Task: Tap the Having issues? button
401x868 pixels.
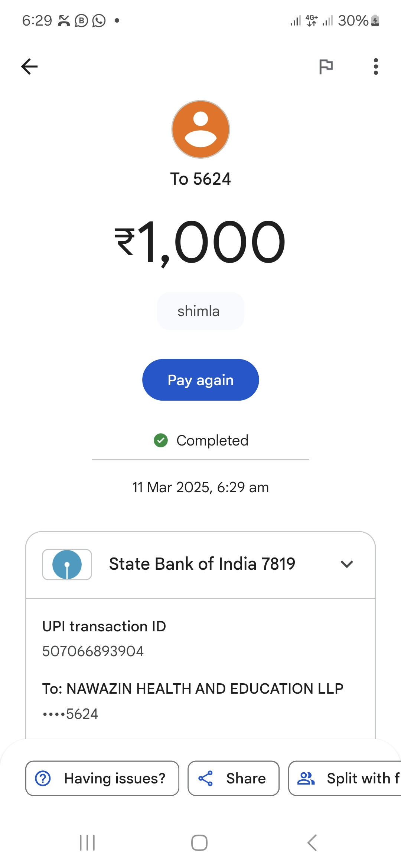Action: 102,778
